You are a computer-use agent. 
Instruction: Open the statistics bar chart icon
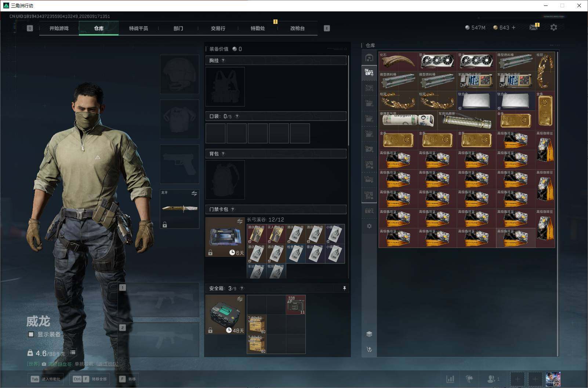pyautogui.click(x=450, y=379)
